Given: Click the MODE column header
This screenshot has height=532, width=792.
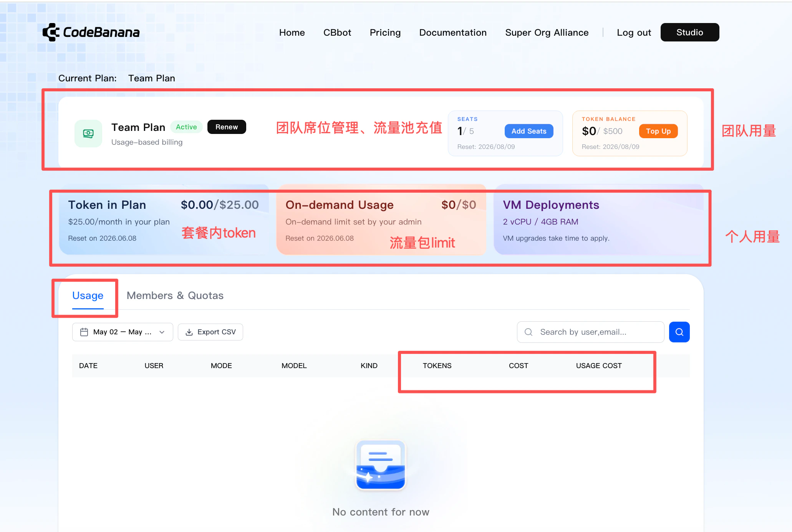Looking at the screenshot, I should pyautogui.click(x=221, y=366).
